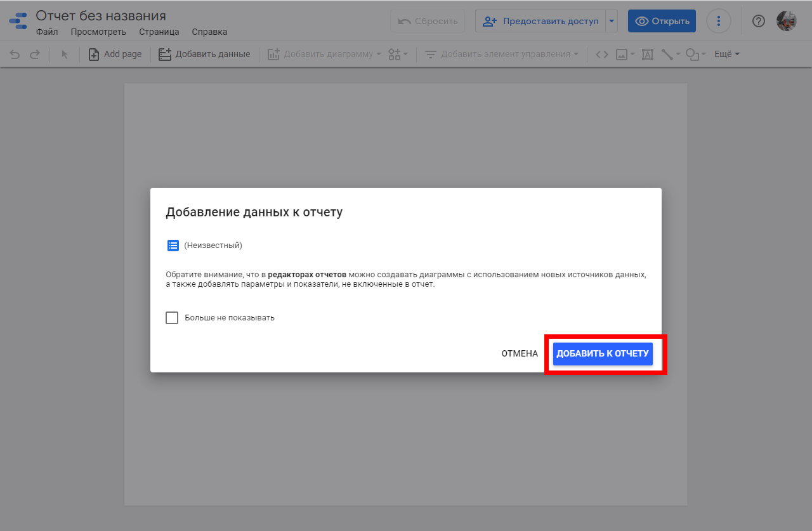Open the three-dot more options menu
The height and width of the screenshot is (531, 812).
719,21
